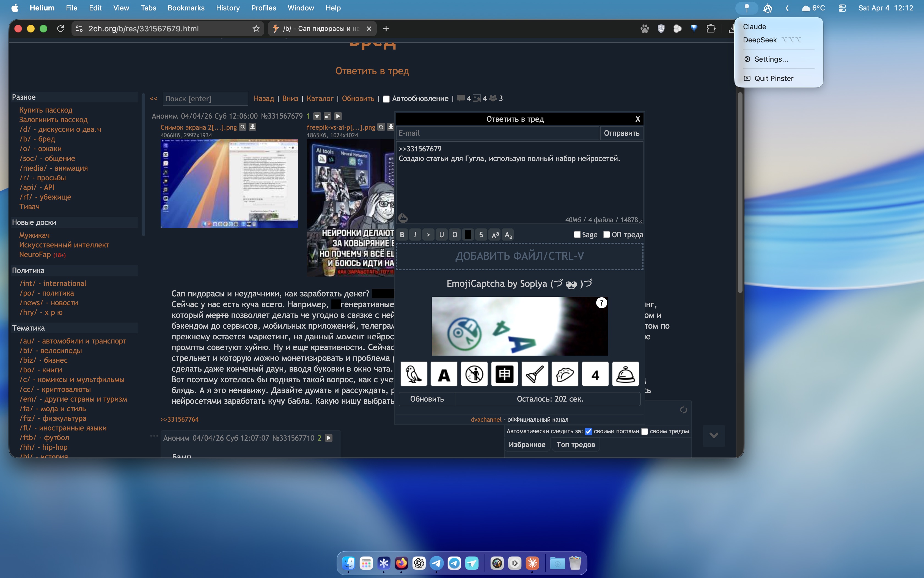The width and height of the screenshot is (924, 578).
Task: Apply italic formatting in reply toolbar
Action: pos(415,235)
